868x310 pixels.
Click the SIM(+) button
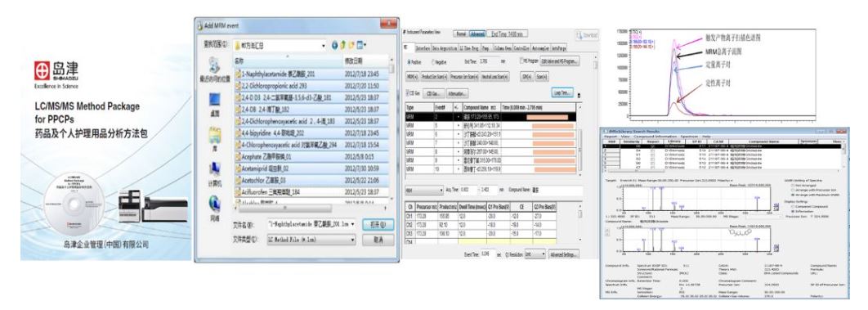526,76
